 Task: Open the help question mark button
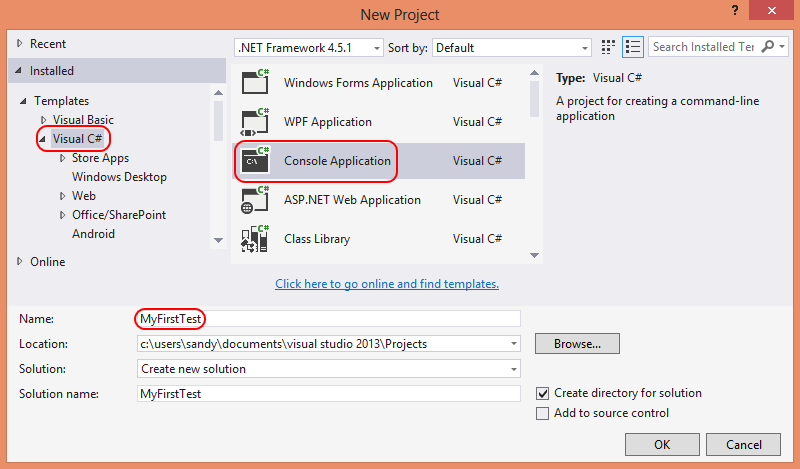[x=735, y=10]
